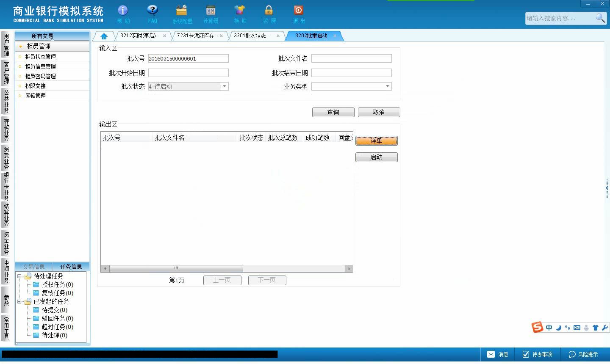610x364 pixels.
Task: Click the 批次号 input field
Action: pos(188,58)
